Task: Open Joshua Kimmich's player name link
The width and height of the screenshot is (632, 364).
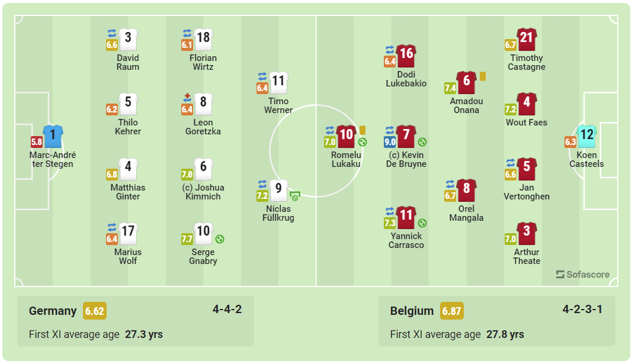Action: pyautogui.click(x=203, y=192)
